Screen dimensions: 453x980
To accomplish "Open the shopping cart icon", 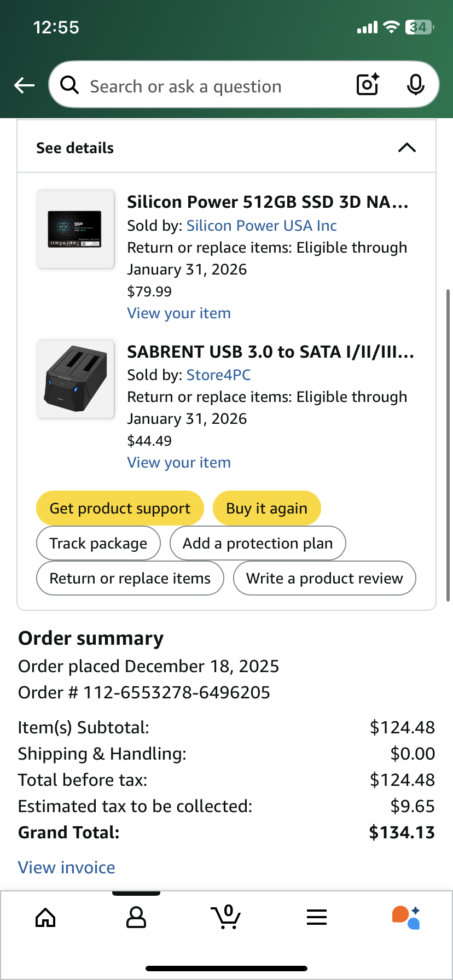I will pos(225,917).
